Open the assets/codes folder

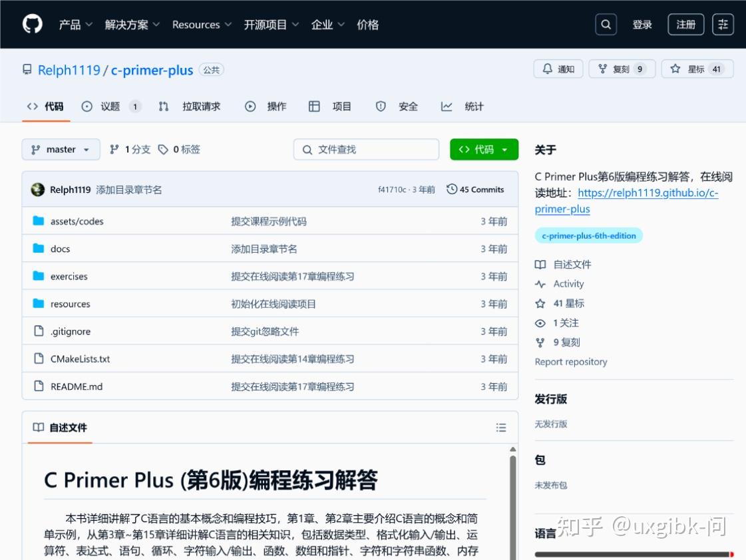point(75,221)
